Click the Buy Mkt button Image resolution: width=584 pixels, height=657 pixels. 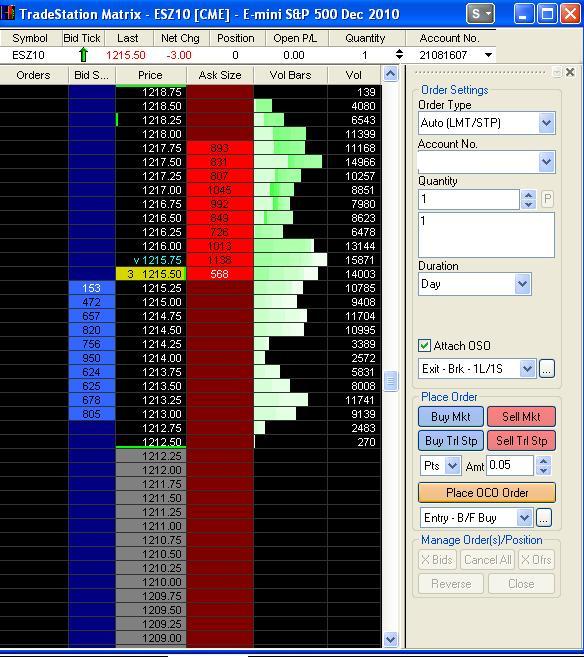[x=451, y=416]
